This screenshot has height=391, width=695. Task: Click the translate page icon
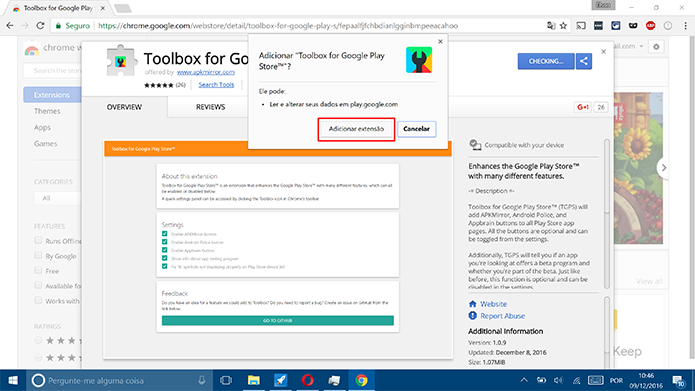pos(551,26)
